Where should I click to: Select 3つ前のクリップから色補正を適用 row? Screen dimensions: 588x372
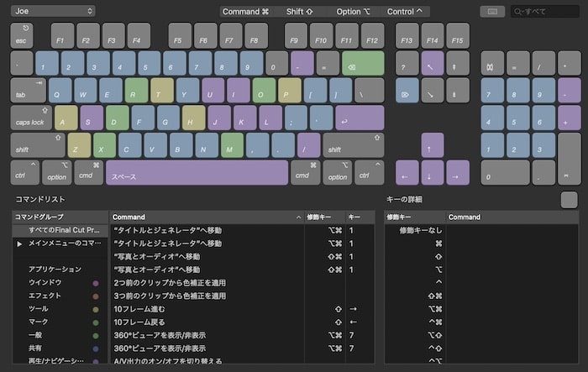tap(243, 296)
